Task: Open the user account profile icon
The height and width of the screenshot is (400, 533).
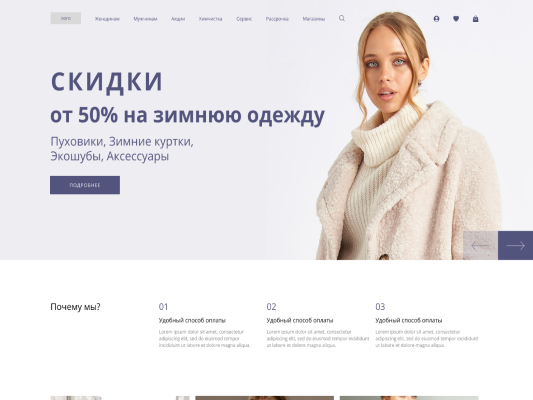Action: [x=436, y=19]
